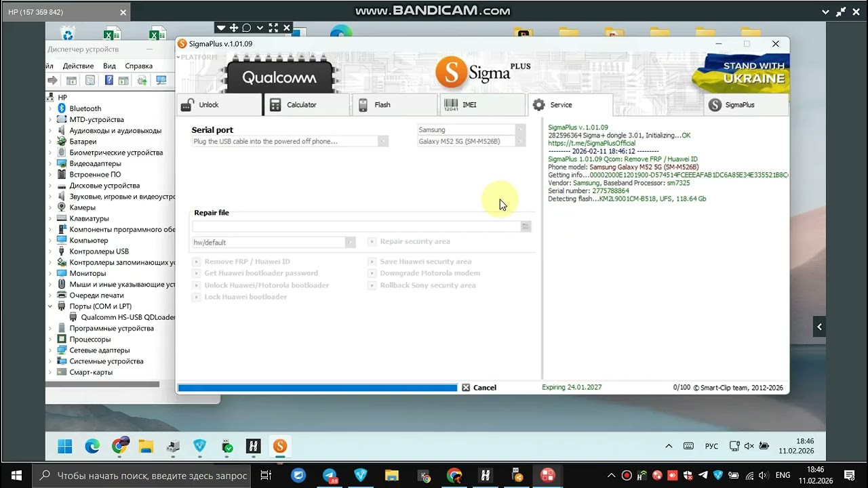The height and width of the screenshot is (488, 868).
Task: Open the t.me/SigmaPlusOfficial link in log
Action: click(x=592, y=143)
